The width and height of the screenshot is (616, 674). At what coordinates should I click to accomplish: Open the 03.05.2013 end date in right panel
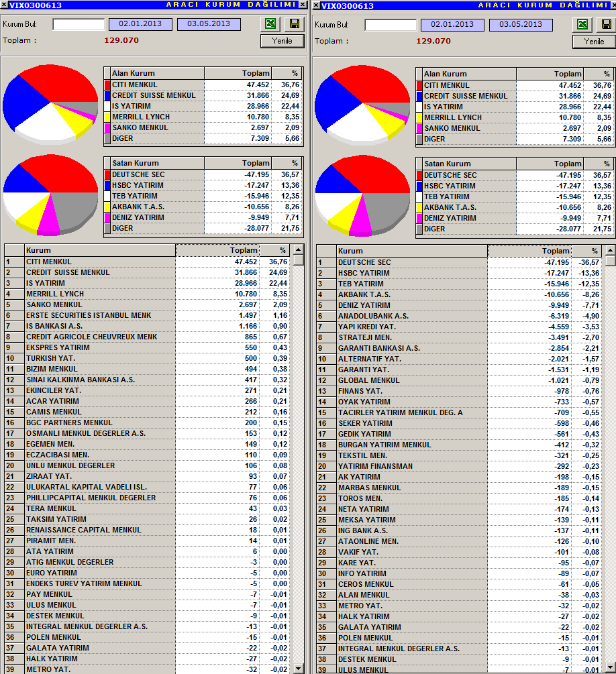[521, 25]
